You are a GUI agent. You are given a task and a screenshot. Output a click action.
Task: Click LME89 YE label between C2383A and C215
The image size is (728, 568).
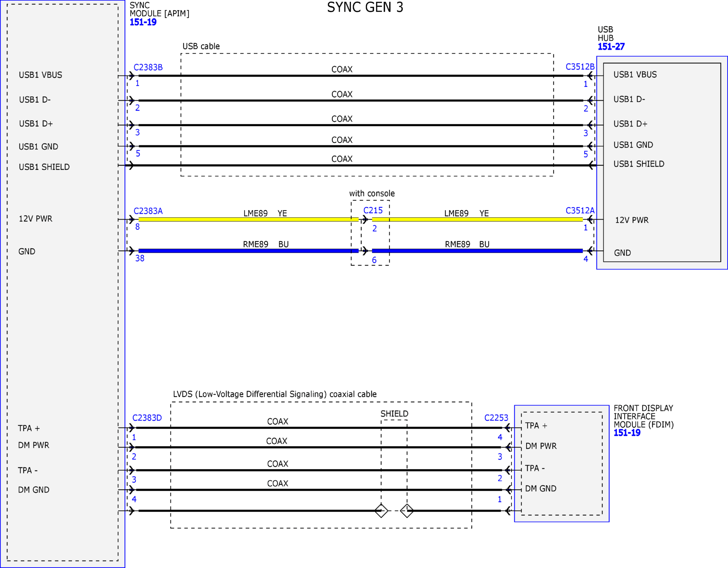[x=265, y=213]
